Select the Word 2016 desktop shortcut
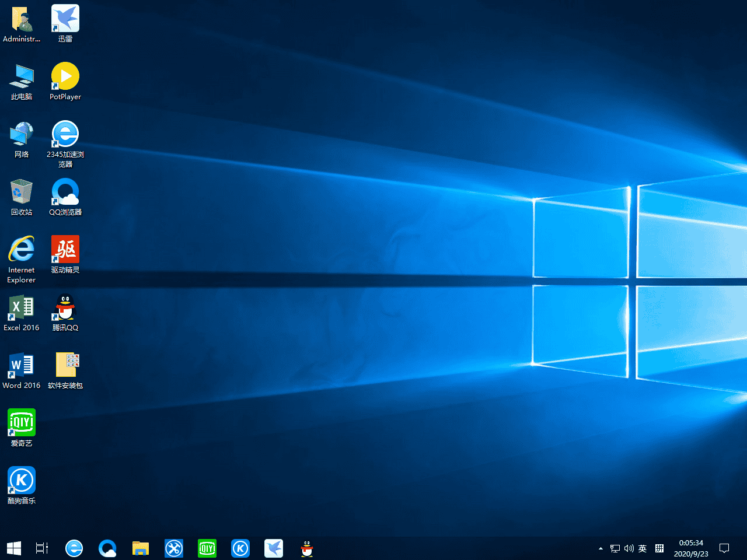Image resolution: width=747 pixels, height=560 pixels. 22,370
